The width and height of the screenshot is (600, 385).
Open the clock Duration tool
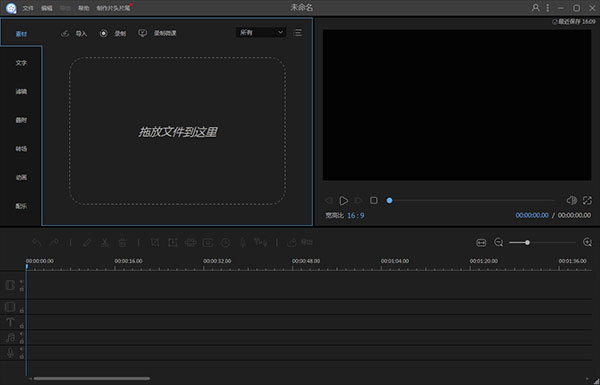[x=226, y=243]
